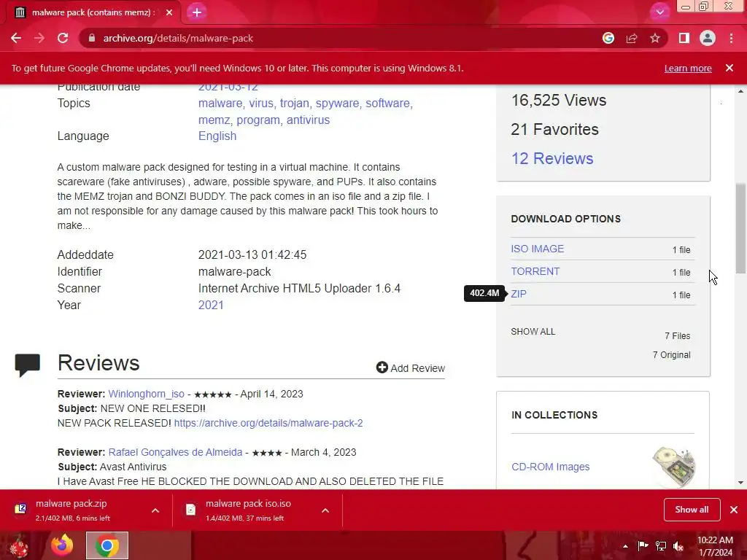This screenshot has width=747, height=560.
Task: Click the ZIP download link
Action: tap(519, 294)
